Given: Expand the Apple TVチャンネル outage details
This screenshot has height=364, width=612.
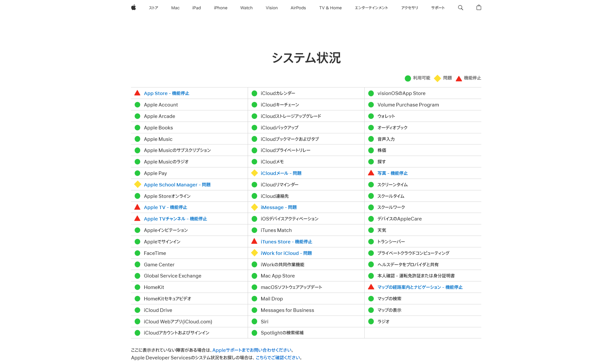Looking at the screenshot, I should click(175, 219).
